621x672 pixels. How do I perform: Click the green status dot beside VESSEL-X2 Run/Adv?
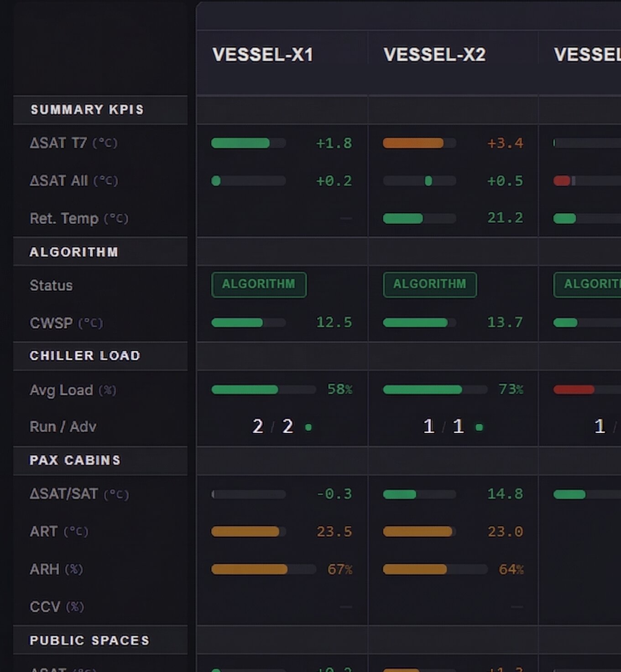[x=479, y=427]
